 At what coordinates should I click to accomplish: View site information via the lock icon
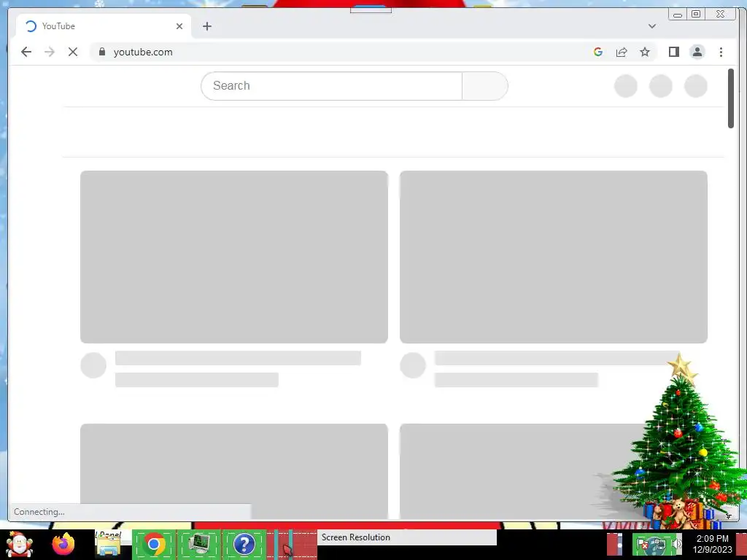[x=102, y=52]
